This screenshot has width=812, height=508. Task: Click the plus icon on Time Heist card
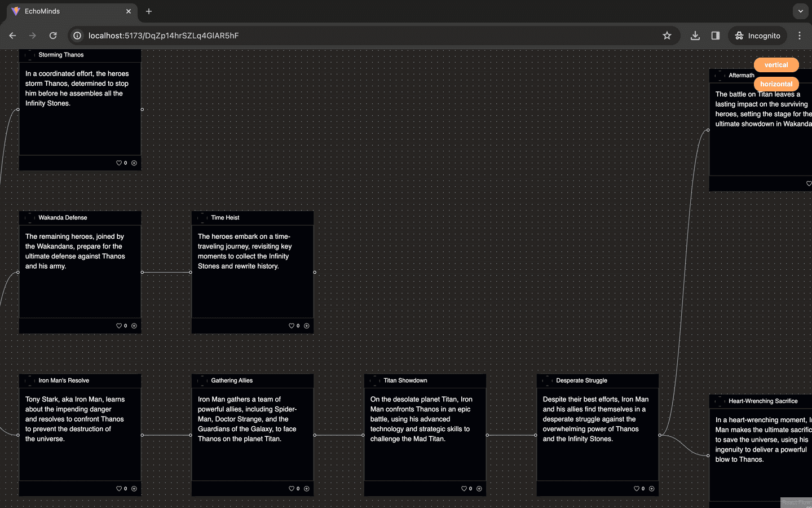tap(307, 326)
